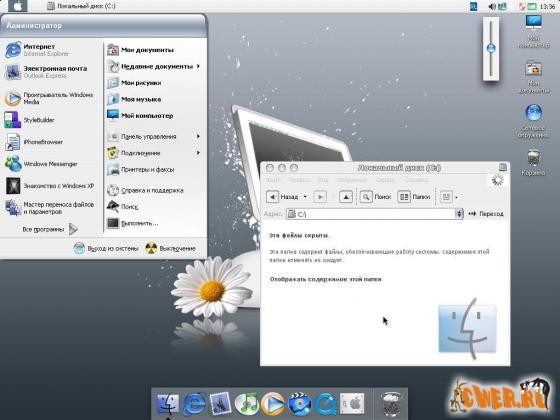Open the trash bin in the dock
Viewport: 560px width, 420px height.
[390, 404]
